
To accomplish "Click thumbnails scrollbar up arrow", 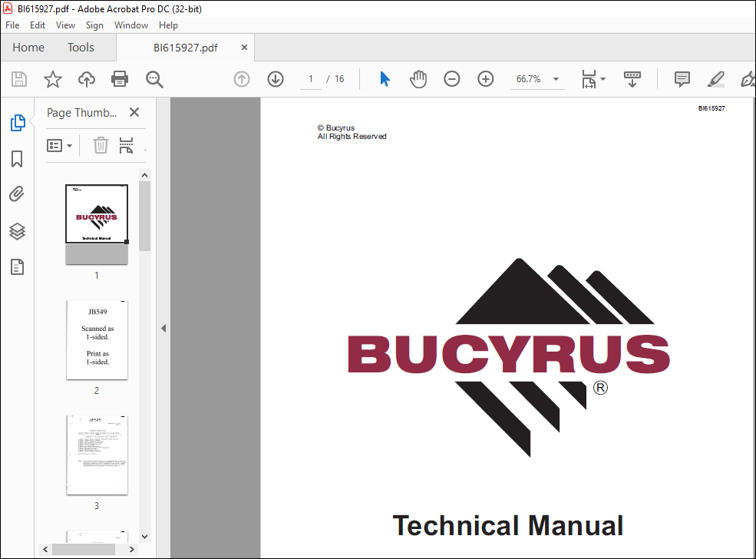I will click(x=144, y=176).
